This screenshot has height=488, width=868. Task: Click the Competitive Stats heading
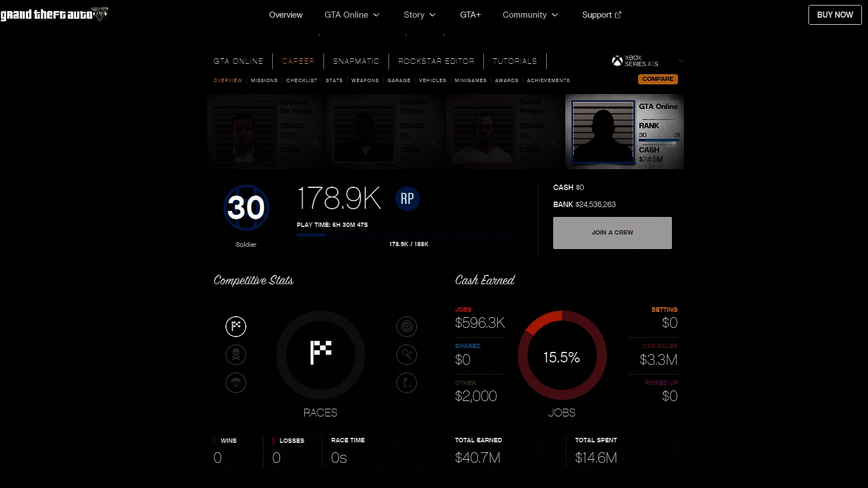[254, 280]
